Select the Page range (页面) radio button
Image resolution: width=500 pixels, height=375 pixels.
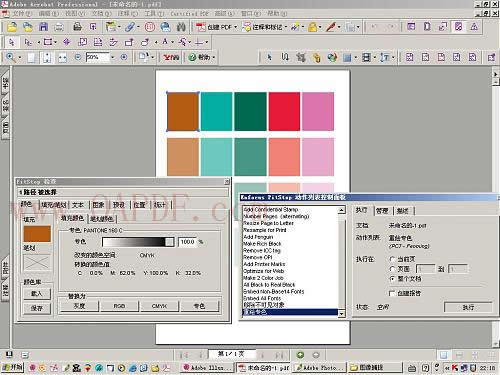tap(393, 269)
